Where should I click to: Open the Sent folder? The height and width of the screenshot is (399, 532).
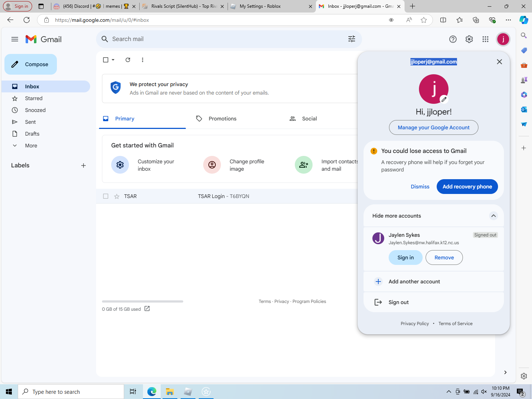[46, 122]
